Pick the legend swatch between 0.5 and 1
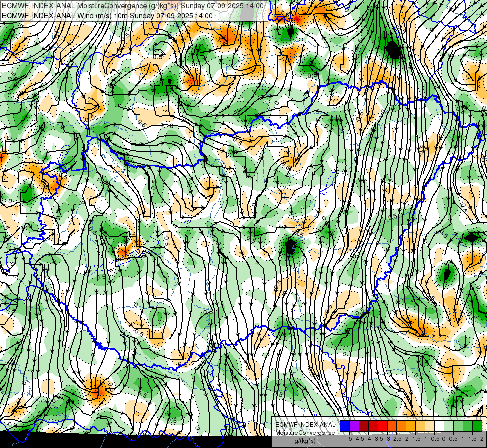487x448 pixels. tap(458, 426)
